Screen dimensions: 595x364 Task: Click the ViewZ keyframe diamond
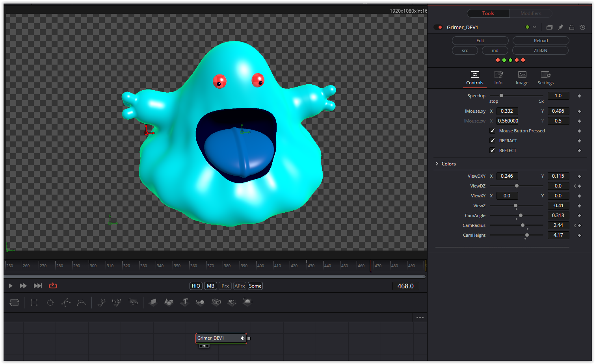(579, 206)
